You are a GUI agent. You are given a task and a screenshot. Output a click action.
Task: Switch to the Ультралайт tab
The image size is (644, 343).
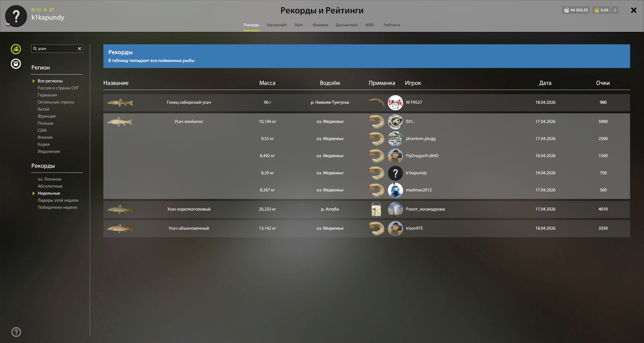[x=277, y=25]
